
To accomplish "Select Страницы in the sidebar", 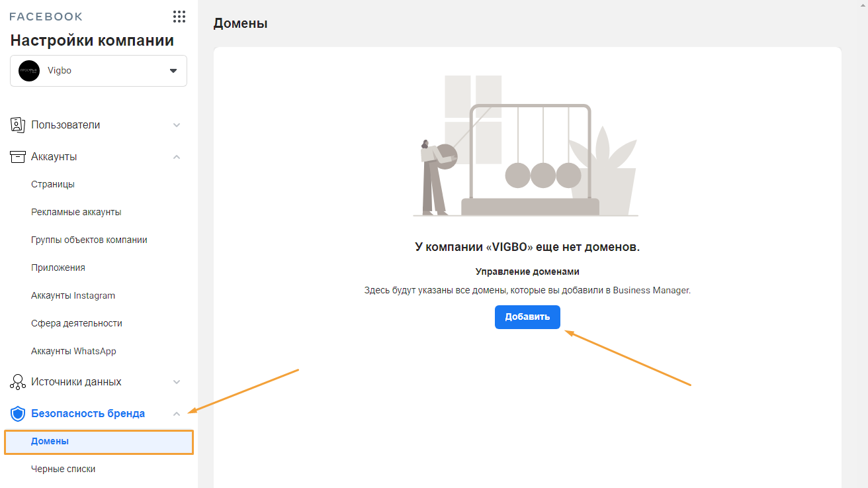I will (53, 184).
